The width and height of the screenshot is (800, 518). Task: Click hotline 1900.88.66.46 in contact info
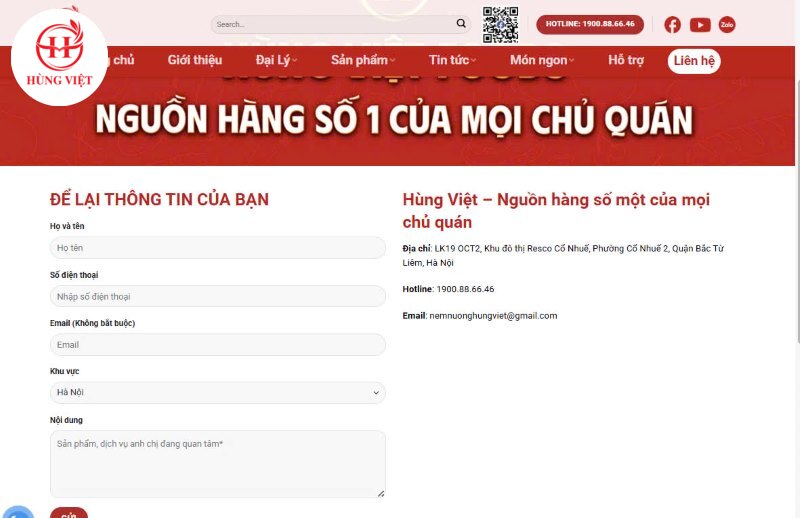pos(465,289)
